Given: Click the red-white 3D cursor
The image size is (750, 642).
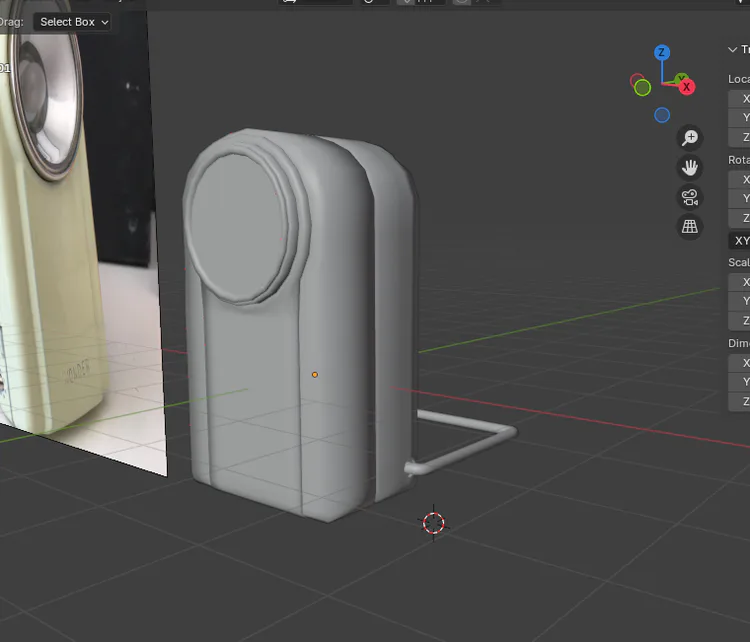Looking at the screenshot, I should (434, 523).
